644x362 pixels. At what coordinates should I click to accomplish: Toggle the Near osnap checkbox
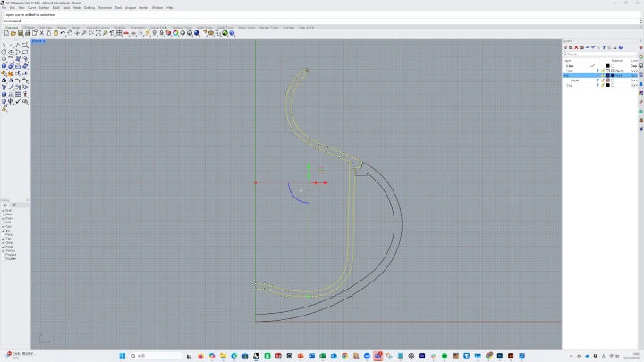click(4, 215)
